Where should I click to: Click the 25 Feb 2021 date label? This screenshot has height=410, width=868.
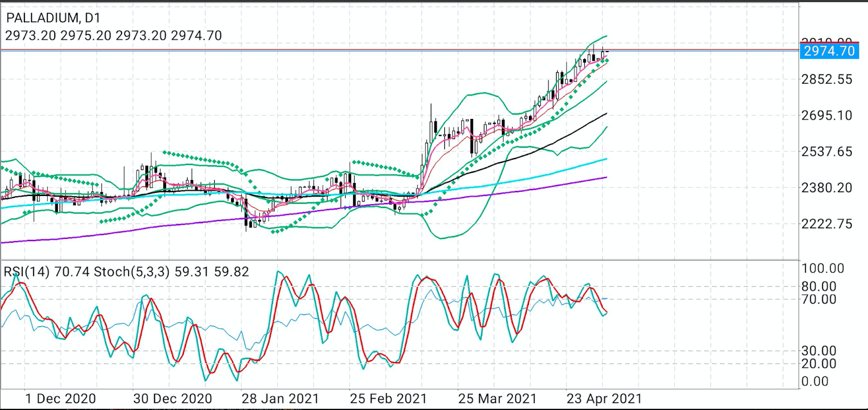point(388,399)
